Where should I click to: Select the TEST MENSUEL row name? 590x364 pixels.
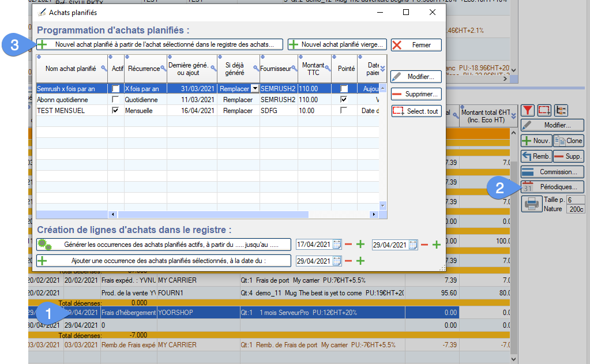point(61,111)
